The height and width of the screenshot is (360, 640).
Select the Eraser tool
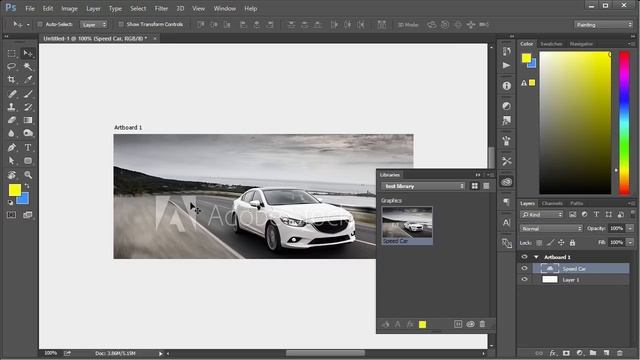click(11, 120)
